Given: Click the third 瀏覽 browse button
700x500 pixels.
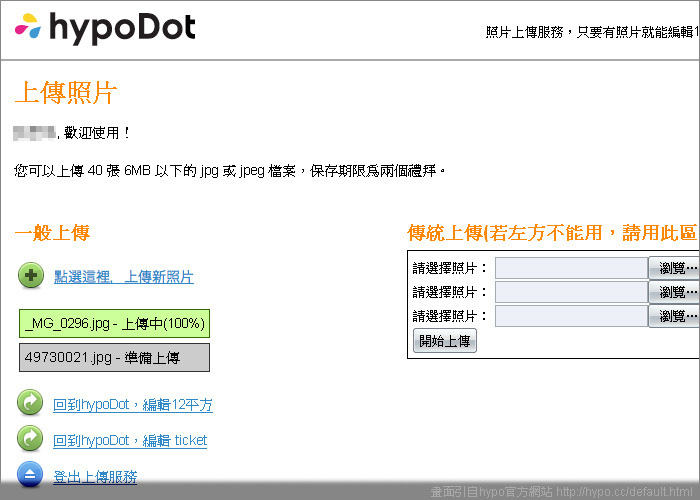Looking at the screenshot, I should click(x=674, y=316).
